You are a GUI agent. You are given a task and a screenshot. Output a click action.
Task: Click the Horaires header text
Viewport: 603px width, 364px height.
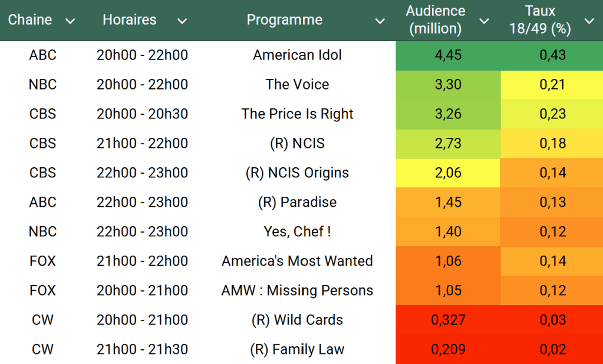click(129, 20)
